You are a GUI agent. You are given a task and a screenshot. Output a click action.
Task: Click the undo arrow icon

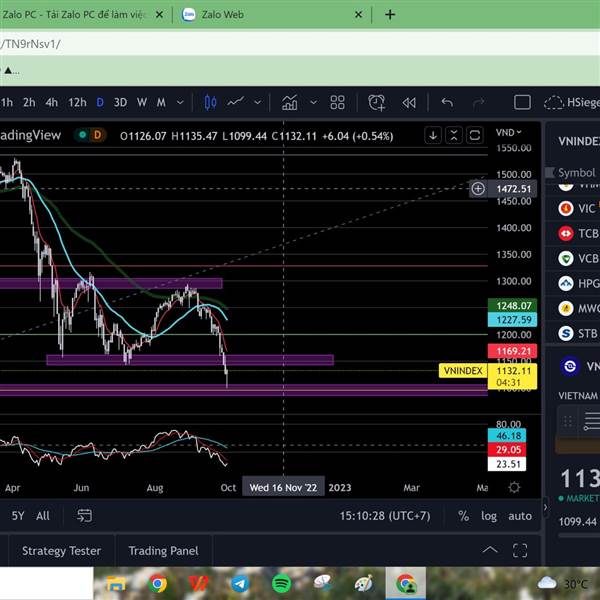(x=447, y=103)
